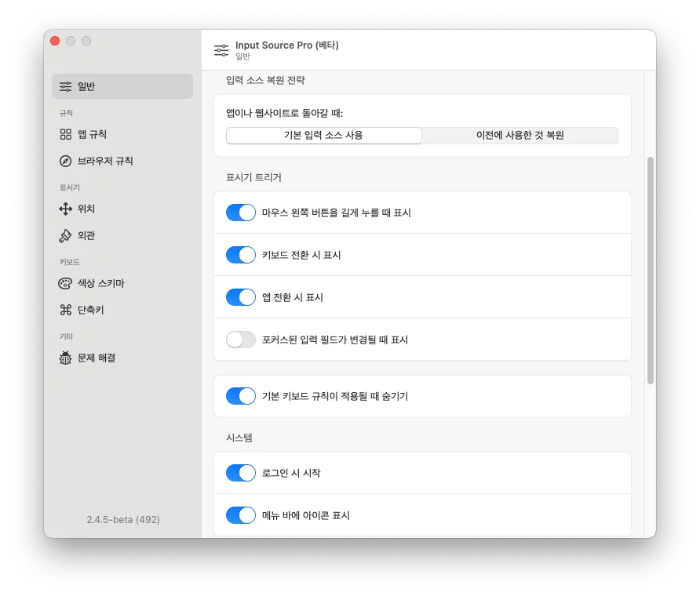Click the command-key icon for 단축키
This screenshot has height=596, width=700.
coord(66,310)
